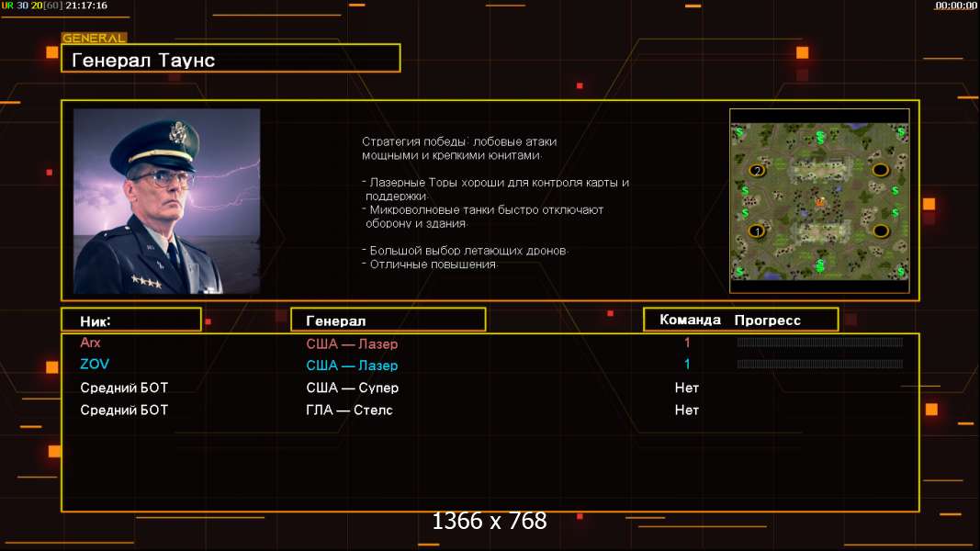Click the four-star rank insignia on the portrait
The height and width of the screenshot is (551, 980).
(146, 282)
